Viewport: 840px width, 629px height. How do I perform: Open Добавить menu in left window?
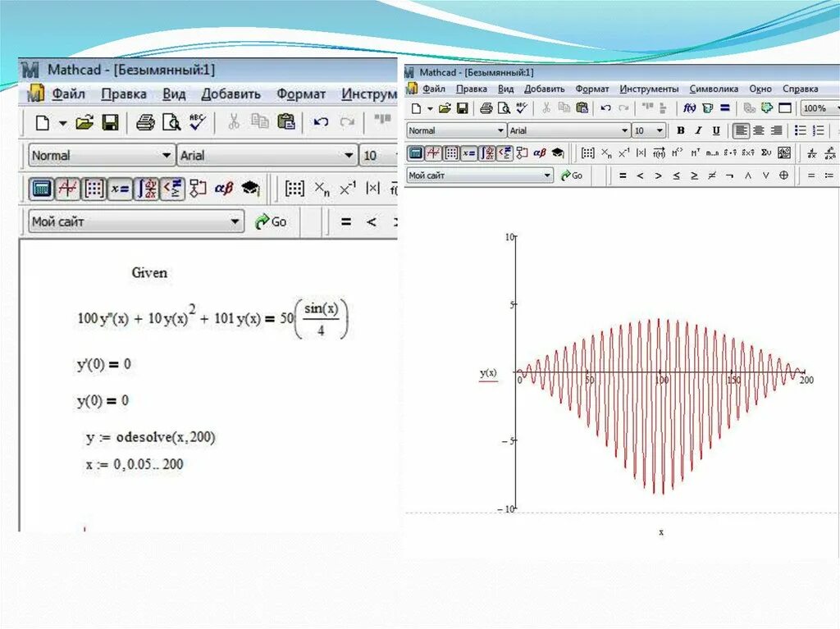click(x=231, y=93)
